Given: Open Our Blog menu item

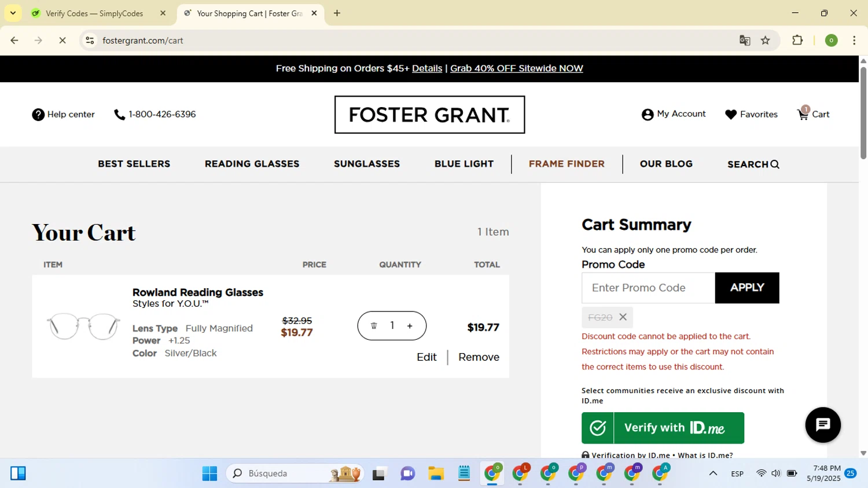Looking at the screenshot, I should pos(666,164).
